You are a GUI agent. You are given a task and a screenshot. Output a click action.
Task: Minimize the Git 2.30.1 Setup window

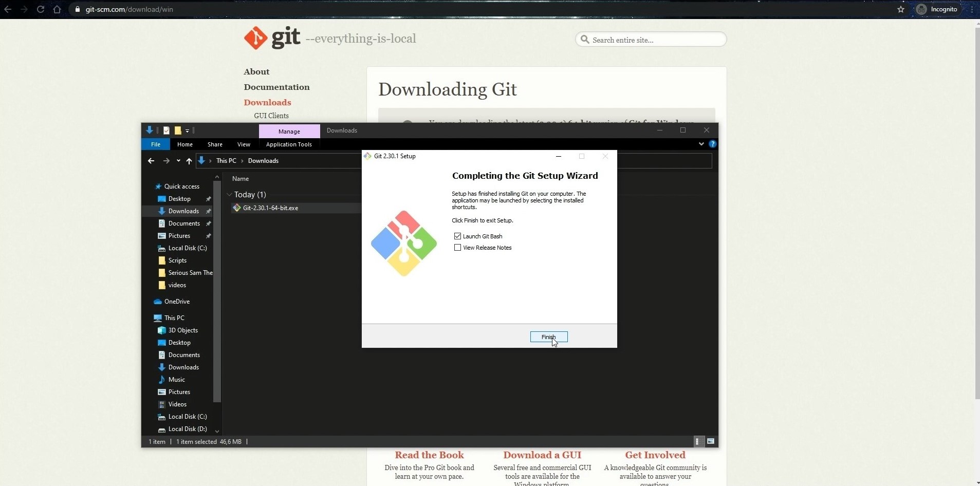tap(559, 156)
